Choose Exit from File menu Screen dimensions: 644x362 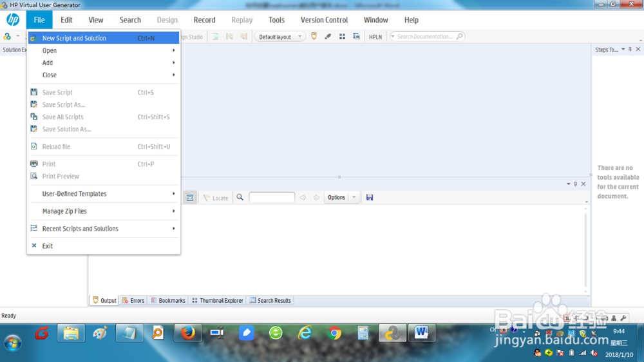[104, 245]
